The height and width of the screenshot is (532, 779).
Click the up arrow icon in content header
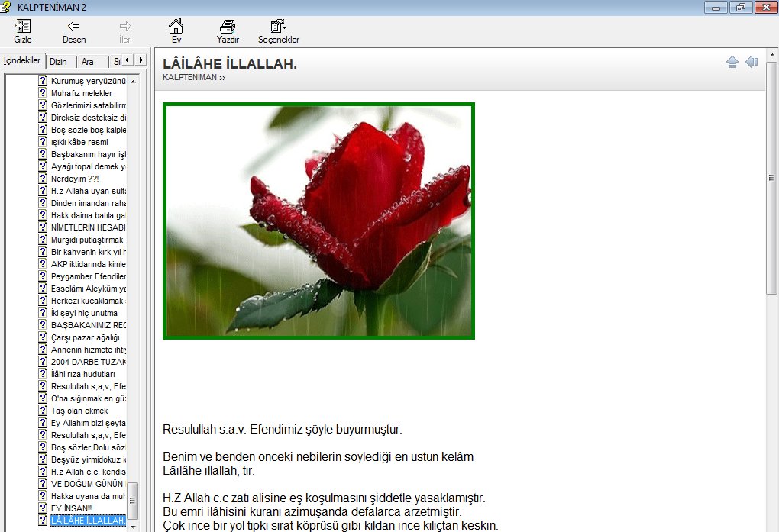click(x=732, y=63)
